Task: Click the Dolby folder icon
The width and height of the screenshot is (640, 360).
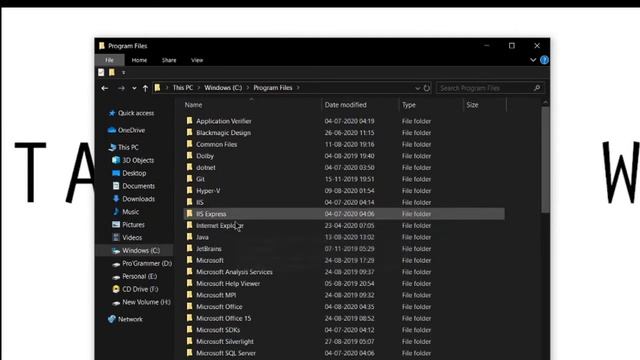Action: click(x=189, y=156)
